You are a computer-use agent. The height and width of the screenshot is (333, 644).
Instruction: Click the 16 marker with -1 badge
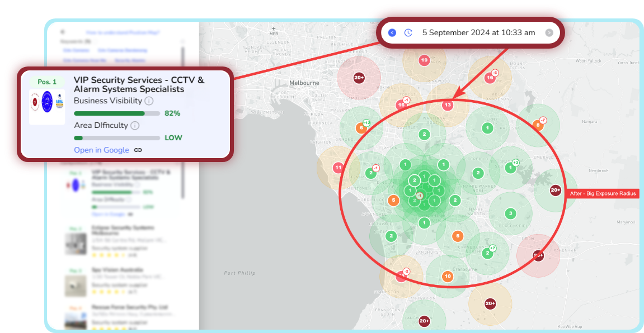401,104
